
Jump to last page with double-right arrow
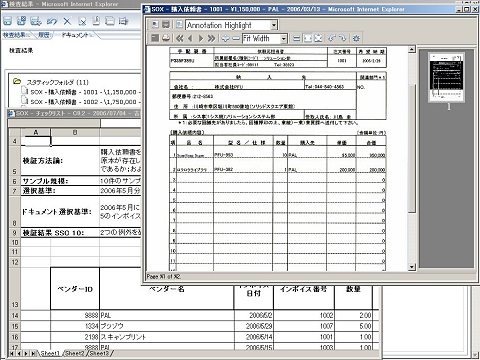click(211, 38)
